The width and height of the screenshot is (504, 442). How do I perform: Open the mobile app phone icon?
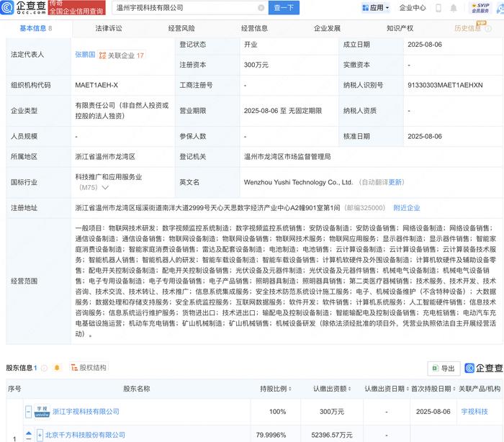coord(438,8)
